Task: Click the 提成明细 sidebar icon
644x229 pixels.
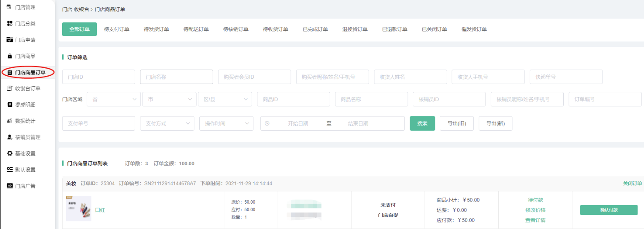Action: click(x=10, y=105)
